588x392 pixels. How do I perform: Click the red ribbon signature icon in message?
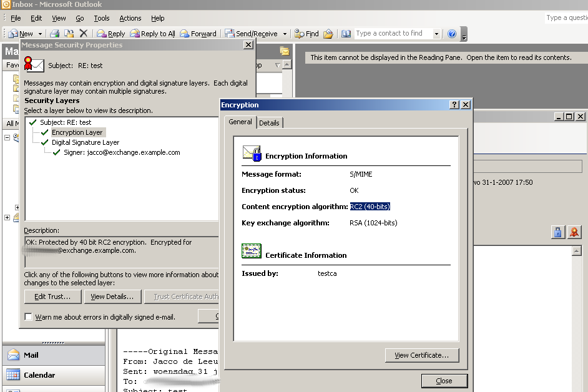[574, 232]
